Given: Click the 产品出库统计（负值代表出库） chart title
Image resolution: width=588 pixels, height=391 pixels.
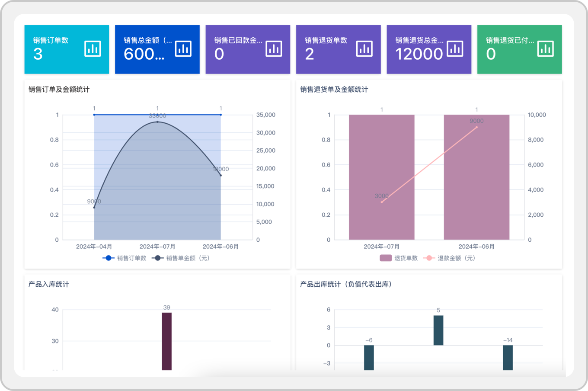Looking at the screenshot, I should (346, 284).
